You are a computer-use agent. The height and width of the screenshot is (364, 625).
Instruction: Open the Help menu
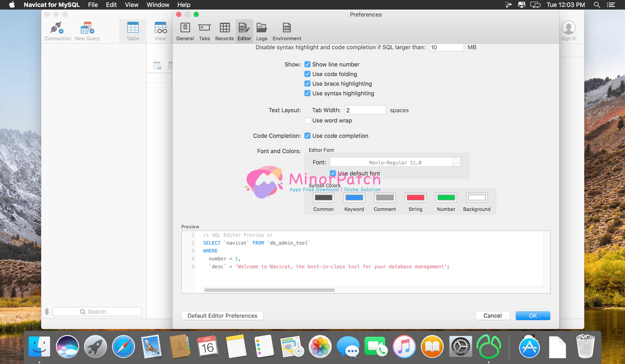coord(184,5)
